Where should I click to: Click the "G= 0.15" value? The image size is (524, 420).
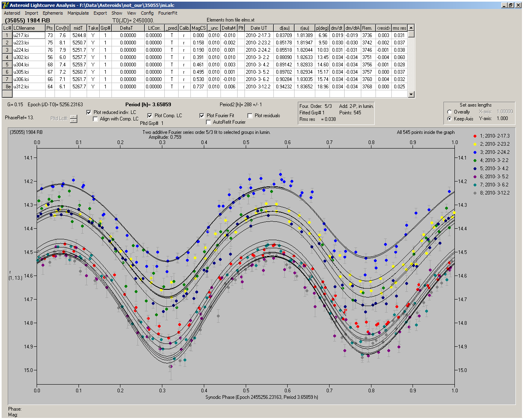click(x=15, y=105)
